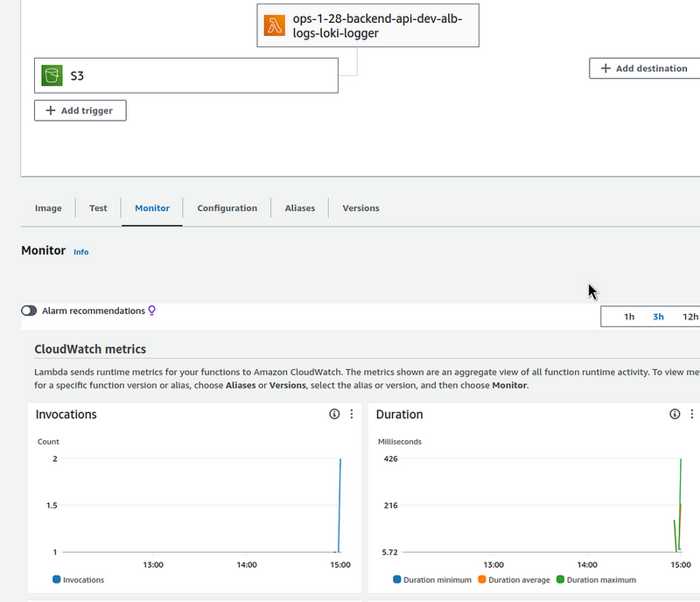This screenshot has height=602, width=700.
Task: Click the Duration maximum green legend swatch
Action: click(x=560, y=580)
